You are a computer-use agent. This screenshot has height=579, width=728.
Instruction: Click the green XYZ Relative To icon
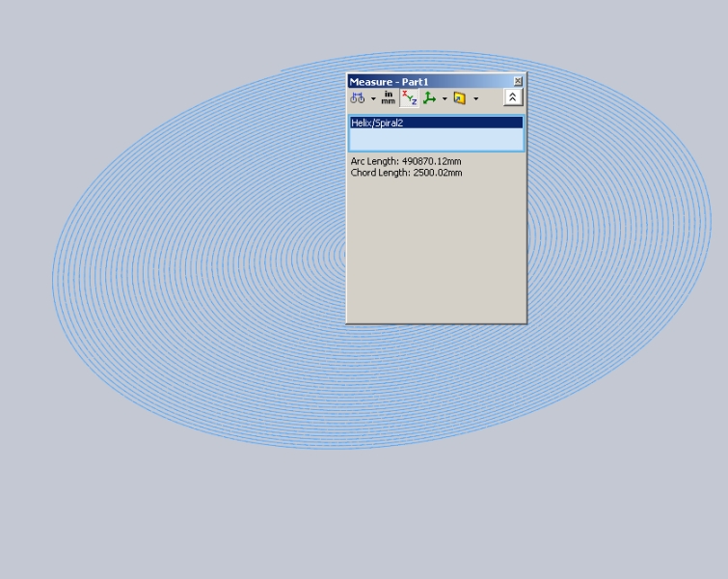click(x=430, y=98)
